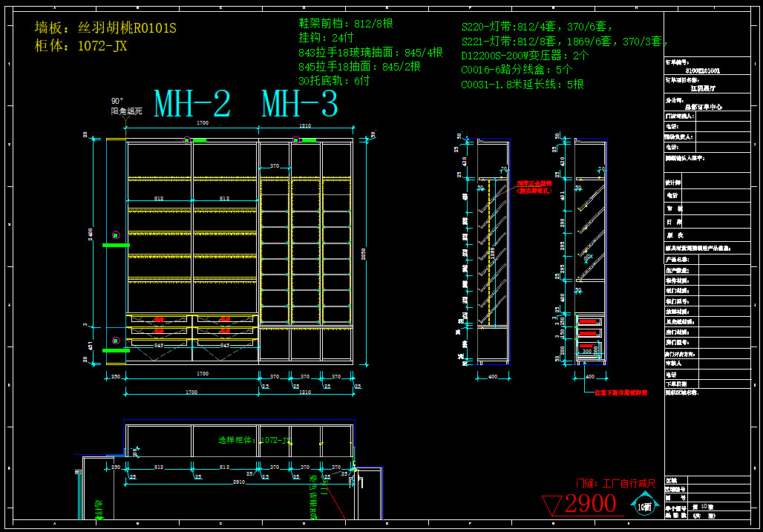The image size is (763, 532).
Task: Click the red 2900 elevation number
Action: 590,504
